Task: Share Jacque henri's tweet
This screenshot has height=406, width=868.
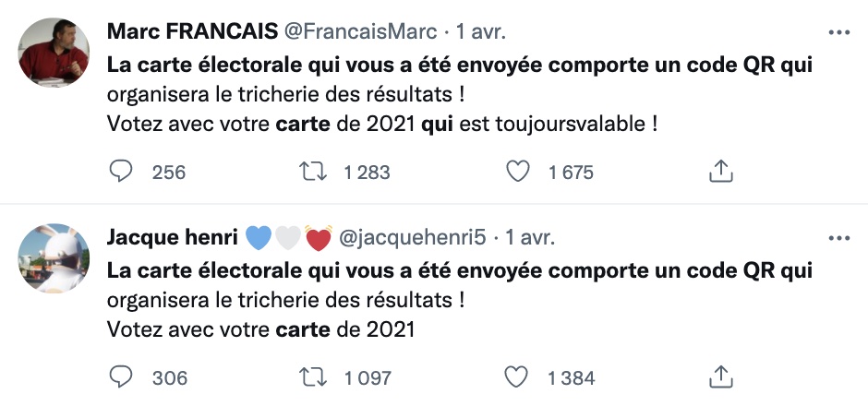Action: click(720, 376)
